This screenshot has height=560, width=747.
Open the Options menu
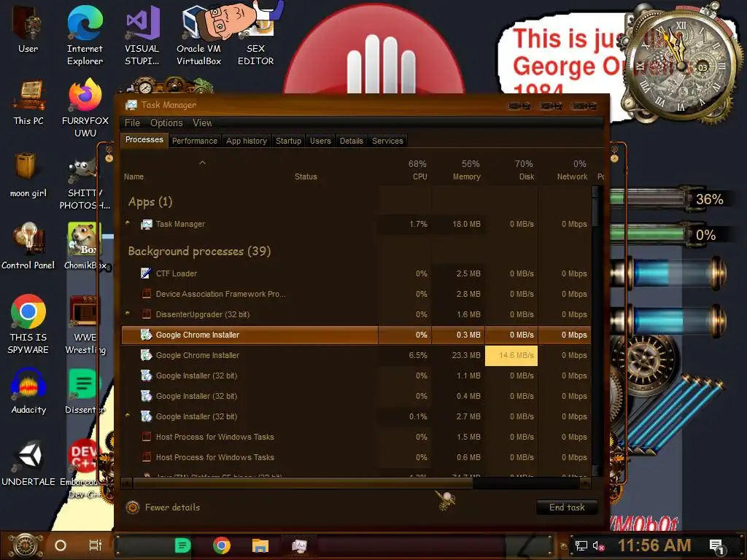[166, 122]
